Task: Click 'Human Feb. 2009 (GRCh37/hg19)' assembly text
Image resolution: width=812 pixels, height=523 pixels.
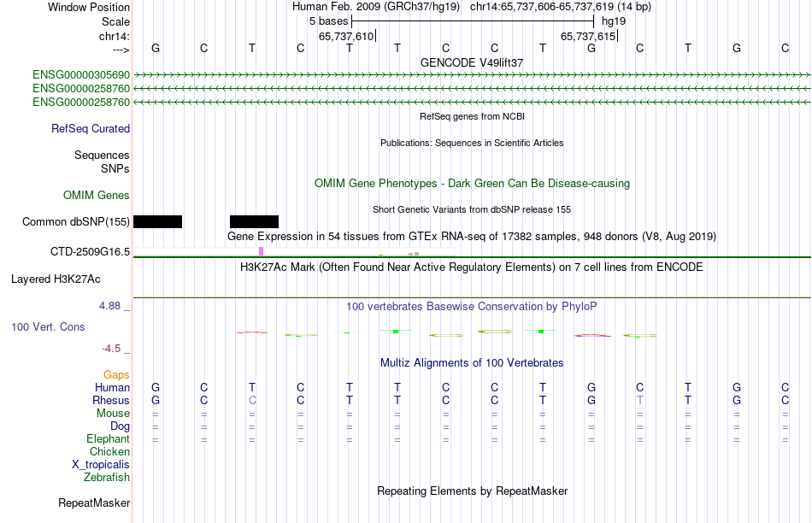Action: coord(376,7)
